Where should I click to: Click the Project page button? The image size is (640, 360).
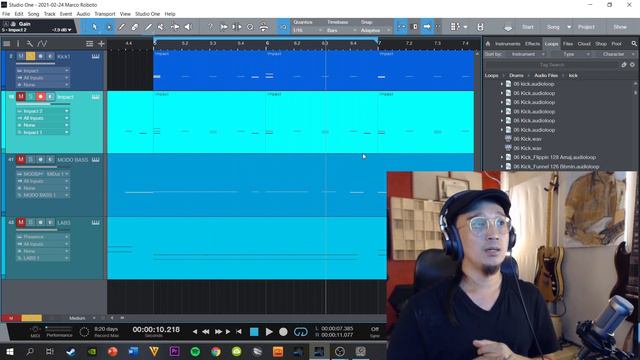(x=586, y=27)
